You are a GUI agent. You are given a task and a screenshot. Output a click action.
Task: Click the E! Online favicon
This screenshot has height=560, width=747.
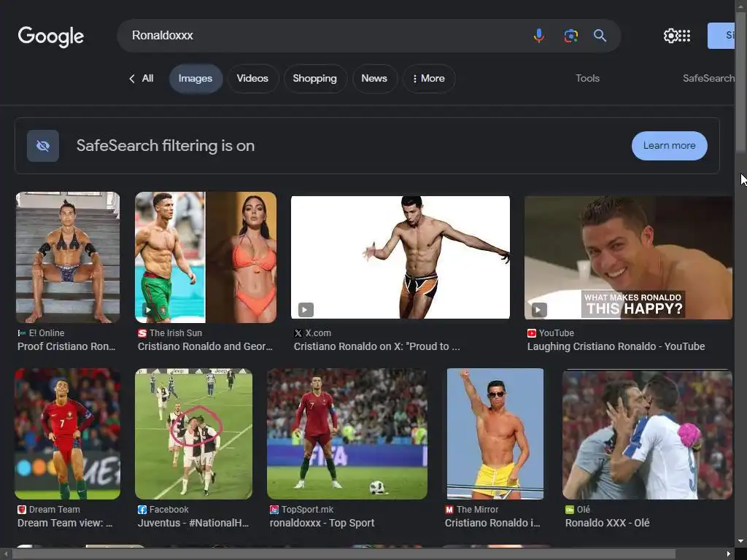[21, 332]
